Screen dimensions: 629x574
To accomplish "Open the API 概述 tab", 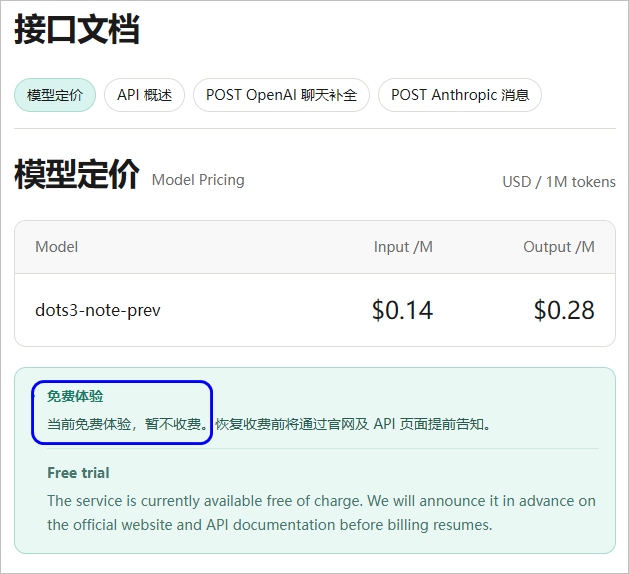I will point(144,95).
